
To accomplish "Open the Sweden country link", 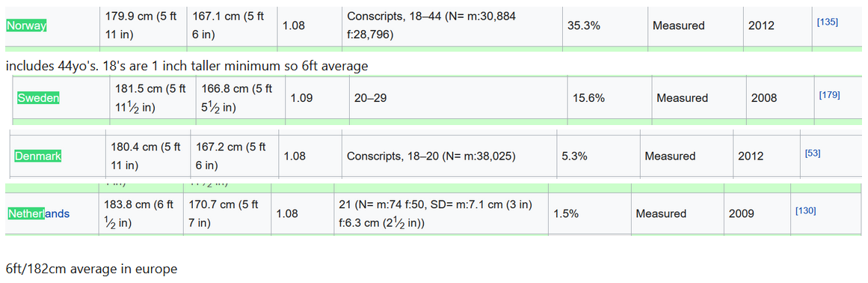I will click(x=38, y=98).
